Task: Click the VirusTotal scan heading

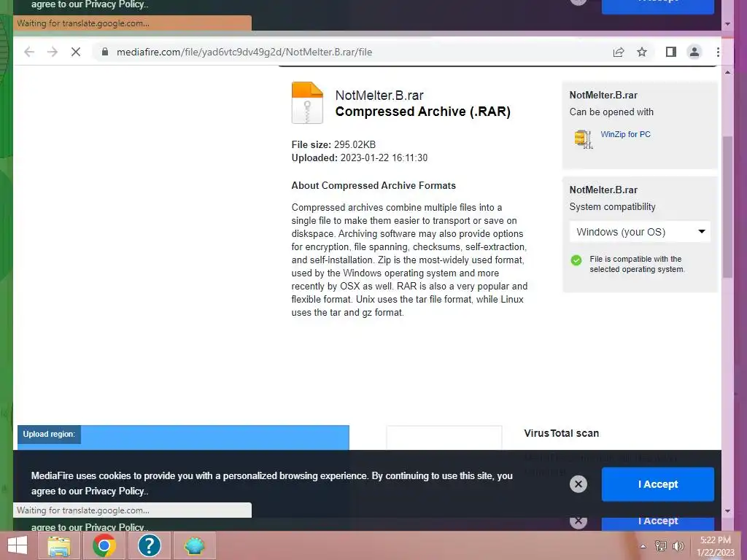Action: (562, 433)
